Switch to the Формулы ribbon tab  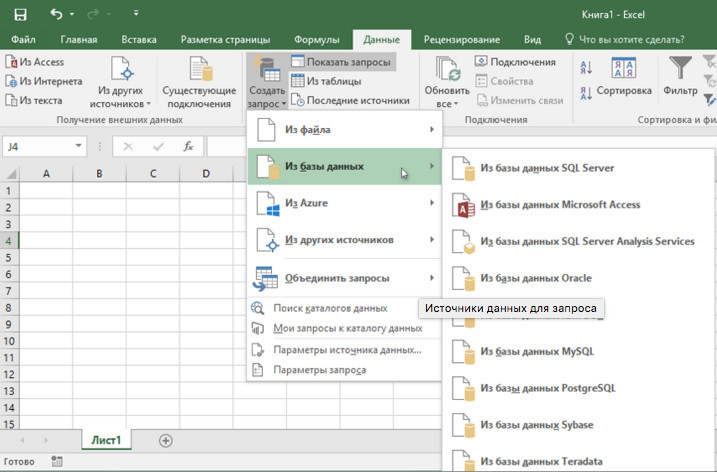[317, 40]
